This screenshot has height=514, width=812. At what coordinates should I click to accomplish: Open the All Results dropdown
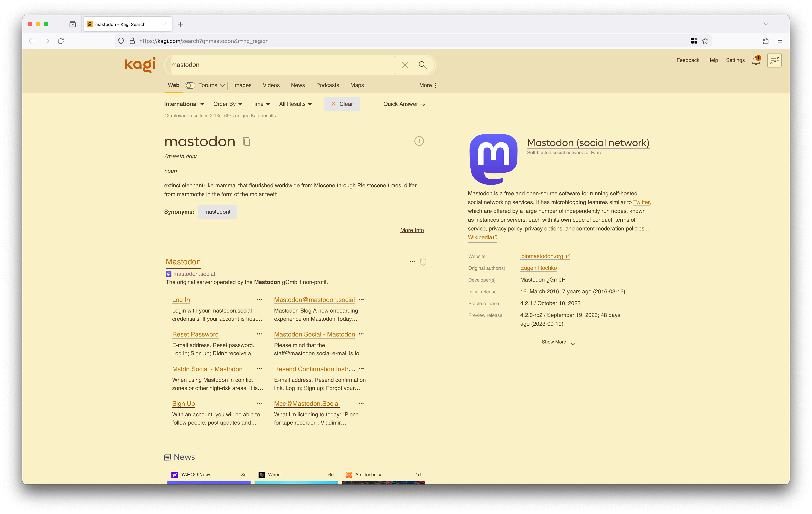(x=295, y=104)
